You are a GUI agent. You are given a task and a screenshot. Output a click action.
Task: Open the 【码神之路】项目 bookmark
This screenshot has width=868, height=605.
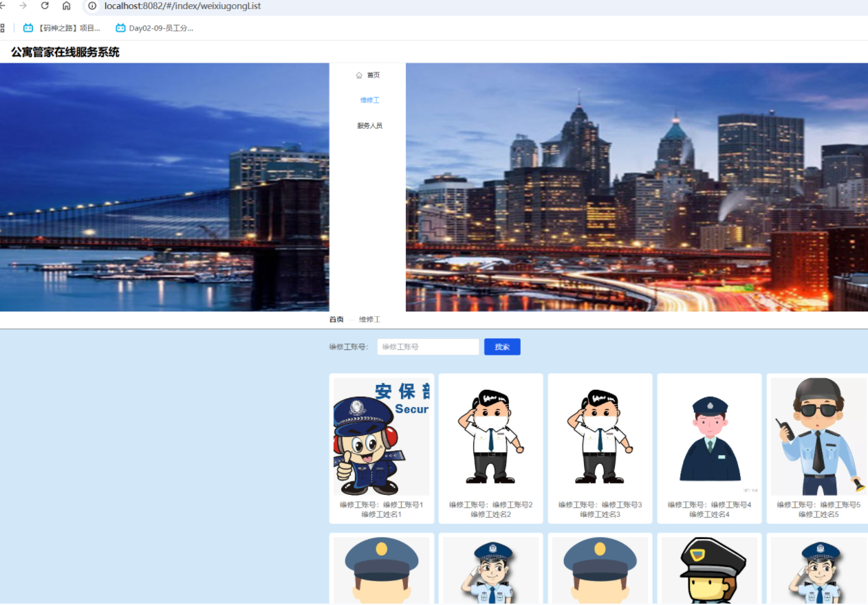coord(62,28)
